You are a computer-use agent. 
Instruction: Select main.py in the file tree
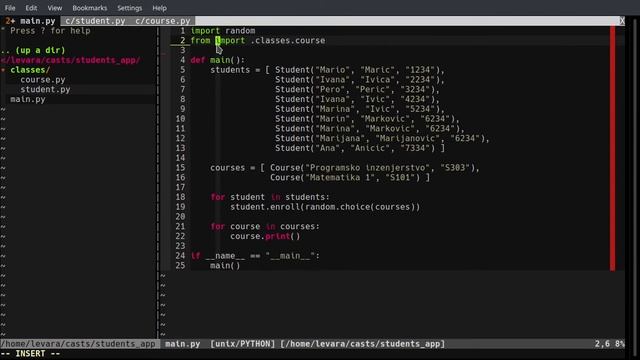(28, 99)
